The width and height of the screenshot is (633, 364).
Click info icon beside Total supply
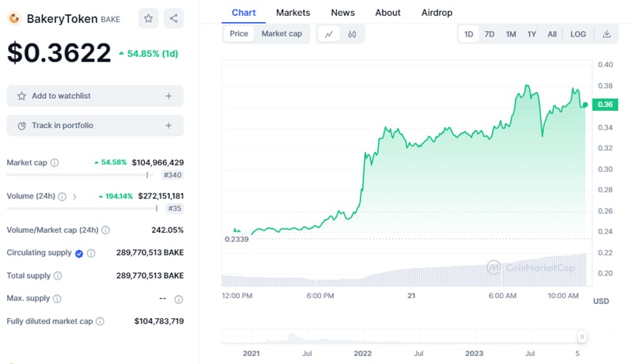(57, 276)
